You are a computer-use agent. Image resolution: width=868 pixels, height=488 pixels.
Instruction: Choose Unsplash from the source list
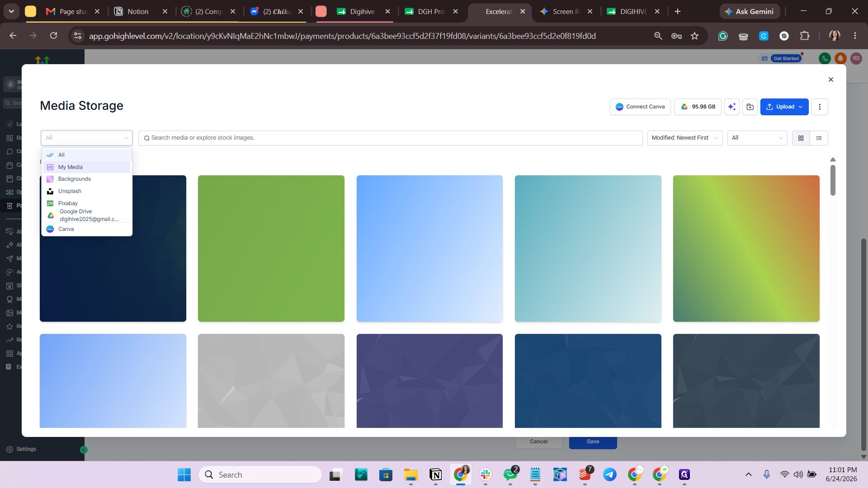click(x=87, y=191)
